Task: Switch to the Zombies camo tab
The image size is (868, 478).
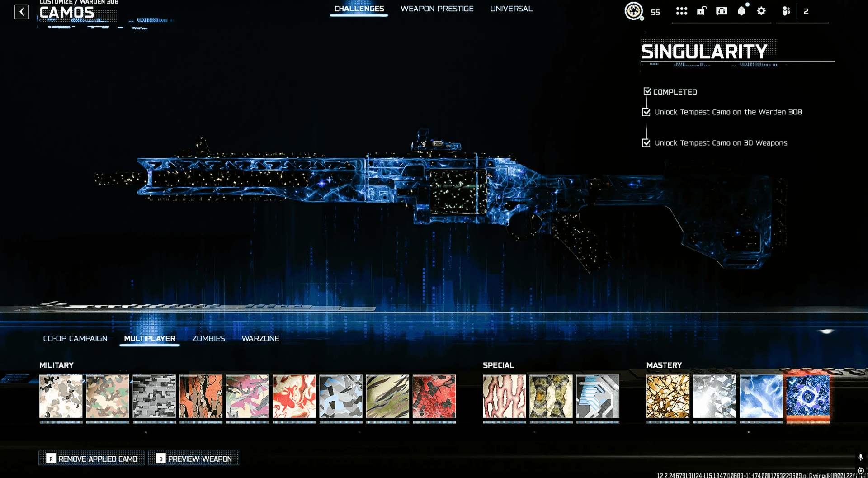Action: coord(208,338)
